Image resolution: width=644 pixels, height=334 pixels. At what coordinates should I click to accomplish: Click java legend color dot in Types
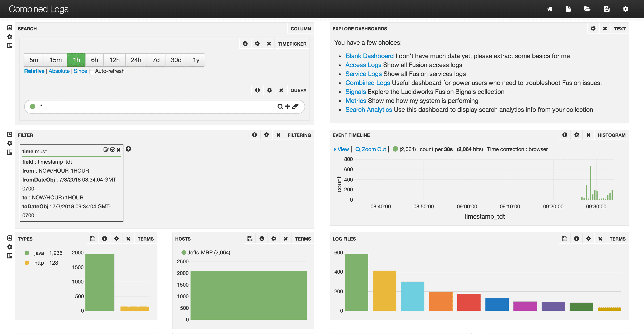[27, 253]
